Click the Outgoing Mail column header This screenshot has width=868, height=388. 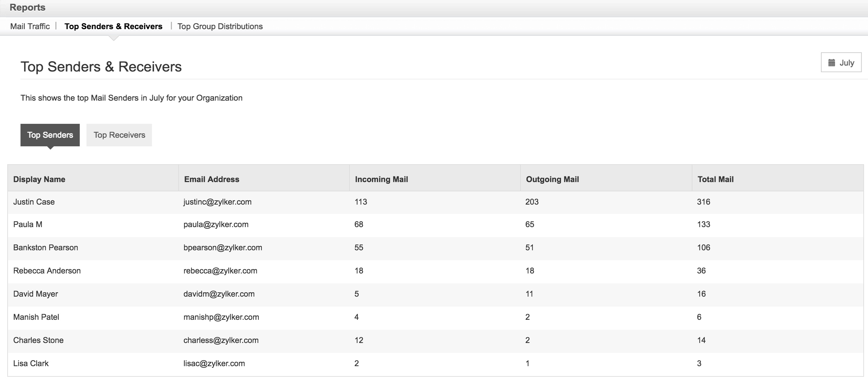[x=552, y=179]
